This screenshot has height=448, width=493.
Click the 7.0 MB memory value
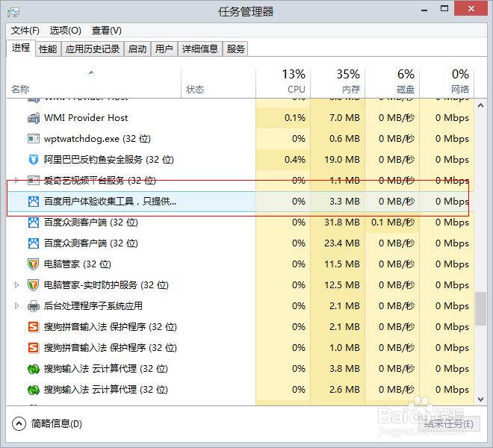click(x=344, y=118)
